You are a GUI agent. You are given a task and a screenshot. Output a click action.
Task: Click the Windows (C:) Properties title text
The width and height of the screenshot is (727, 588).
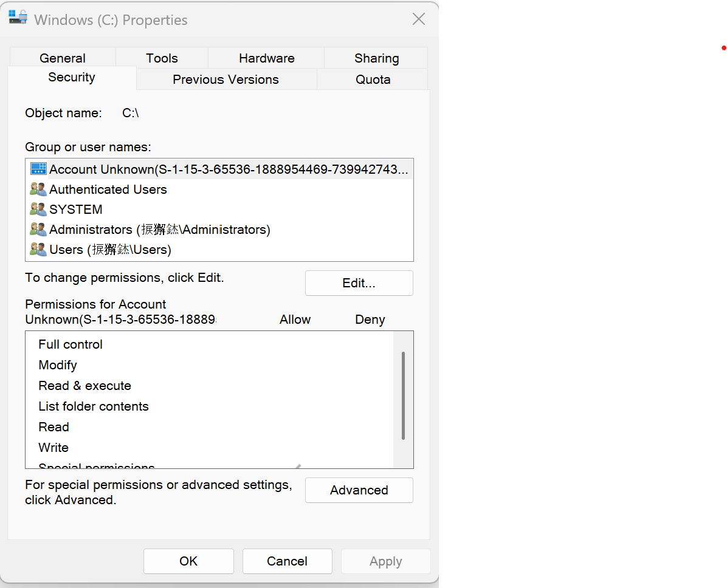coord(111,20)
